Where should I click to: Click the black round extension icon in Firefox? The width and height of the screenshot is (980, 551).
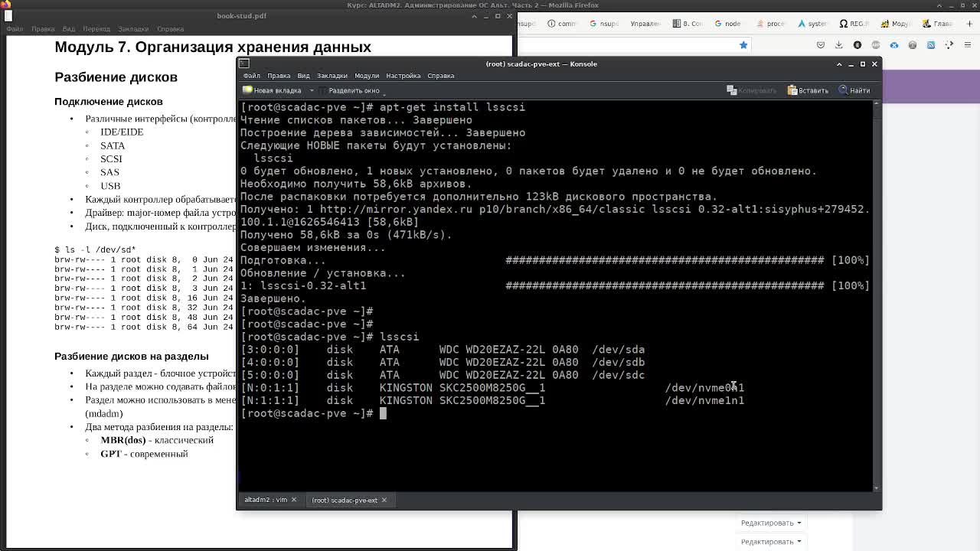pos(857,45)
